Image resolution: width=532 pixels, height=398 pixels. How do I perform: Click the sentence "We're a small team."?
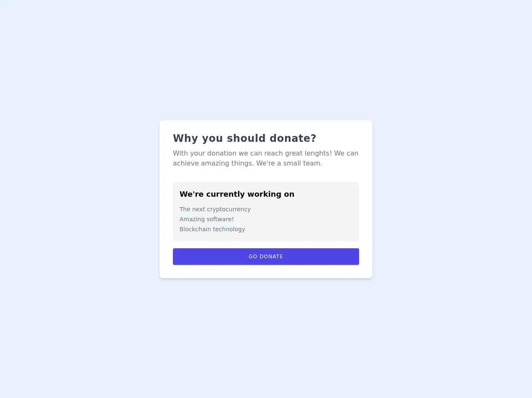pos(289,163)
